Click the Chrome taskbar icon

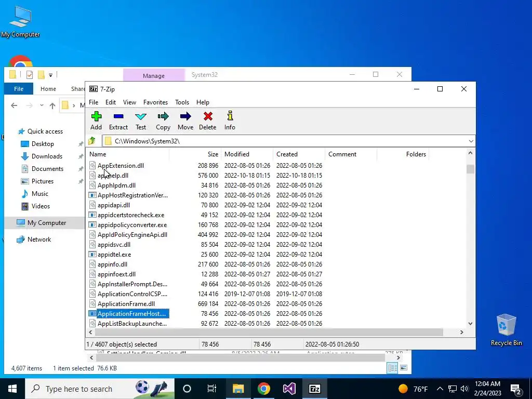click(263, 389)
